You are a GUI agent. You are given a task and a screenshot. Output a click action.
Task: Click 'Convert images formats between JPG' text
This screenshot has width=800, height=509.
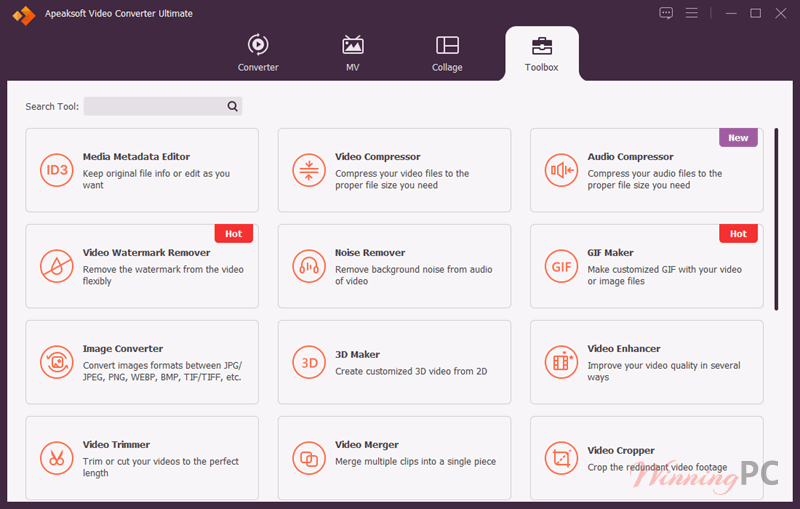[162, 371]
